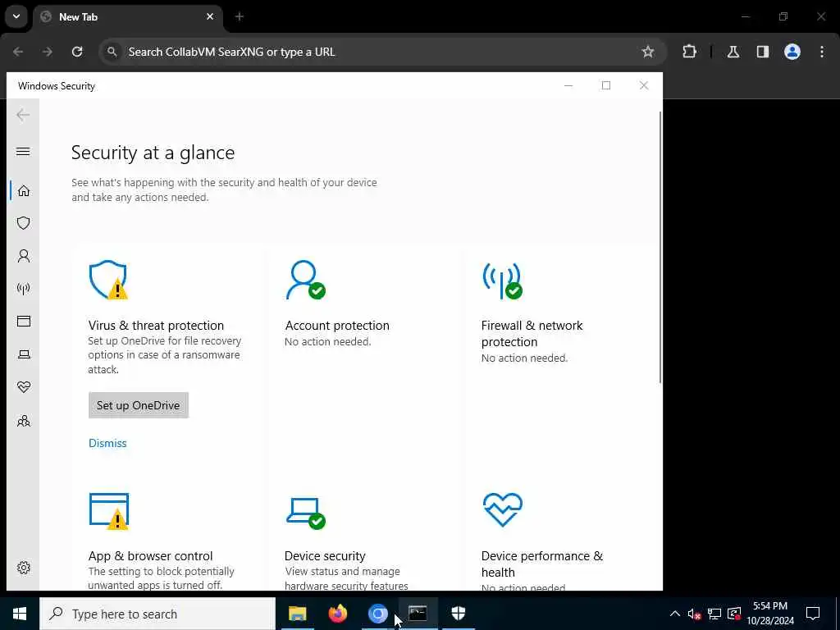Minimize the Windows Security window

point(568,85)
